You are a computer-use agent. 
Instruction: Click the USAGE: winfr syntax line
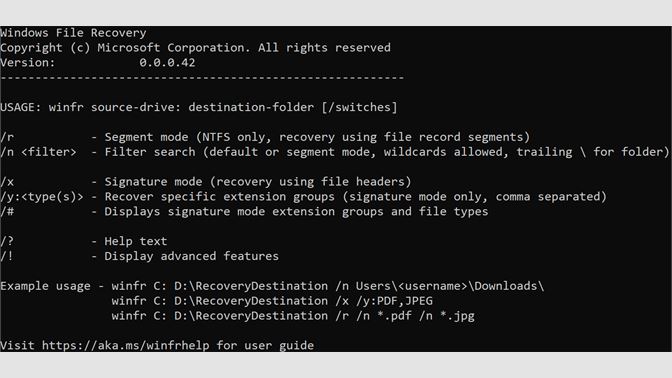tap(199, 107)
